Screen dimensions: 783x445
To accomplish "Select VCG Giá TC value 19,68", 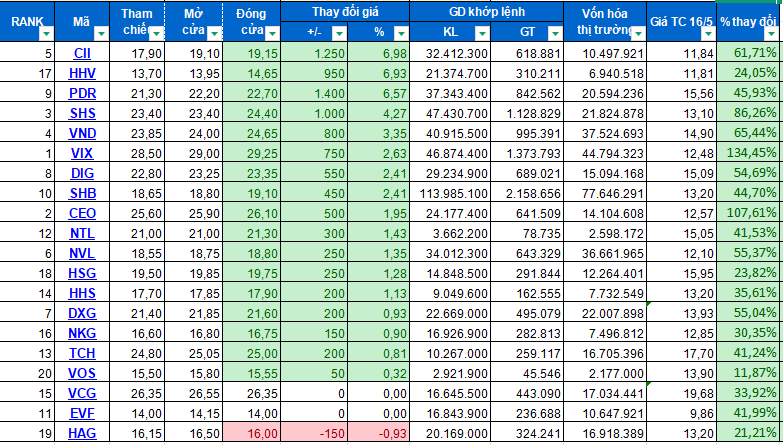I will pos(681,393).
